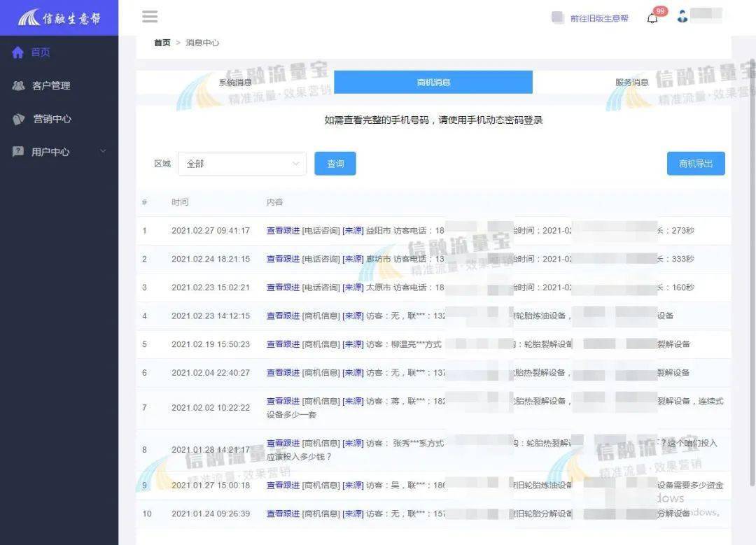Click 消息中心 in the breadcrumb
756x545 pixels.
[202, 43]
